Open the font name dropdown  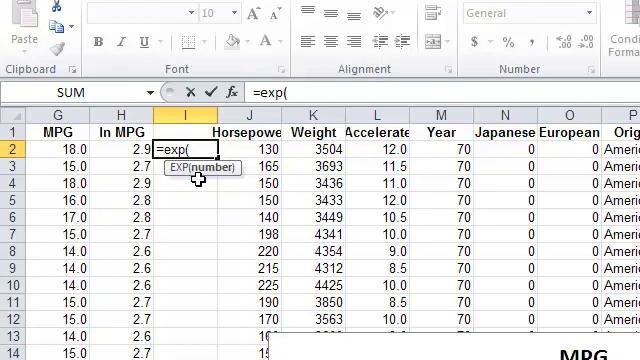coord(191,13)
